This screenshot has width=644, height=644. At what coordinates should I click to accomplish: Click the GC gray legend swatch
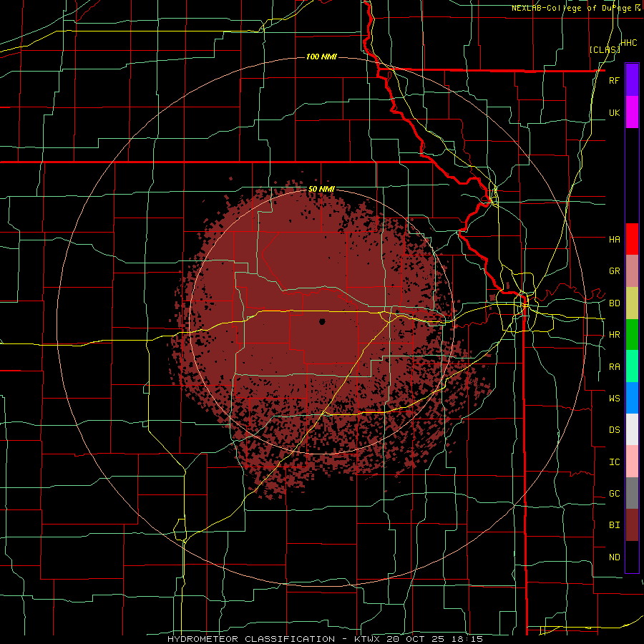coord(632,493)
